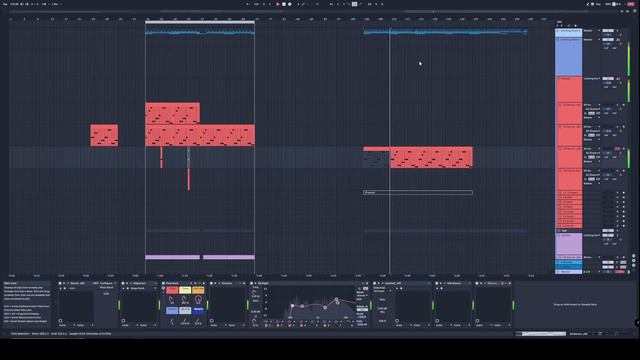Select the red MIDI clip under the playhead
The height and width of the screenshot is (360, 640).
(x=431, y=158)
